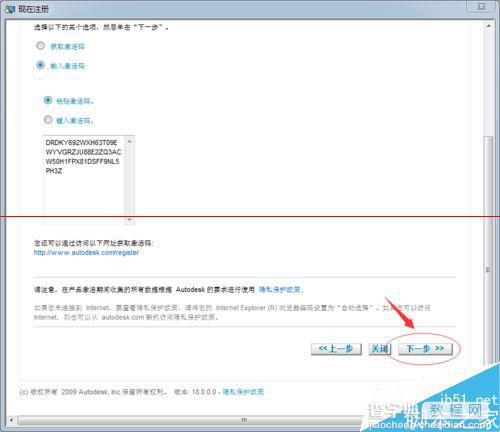Close the 现在注册 window
The image size is (500, 432).
481,6
